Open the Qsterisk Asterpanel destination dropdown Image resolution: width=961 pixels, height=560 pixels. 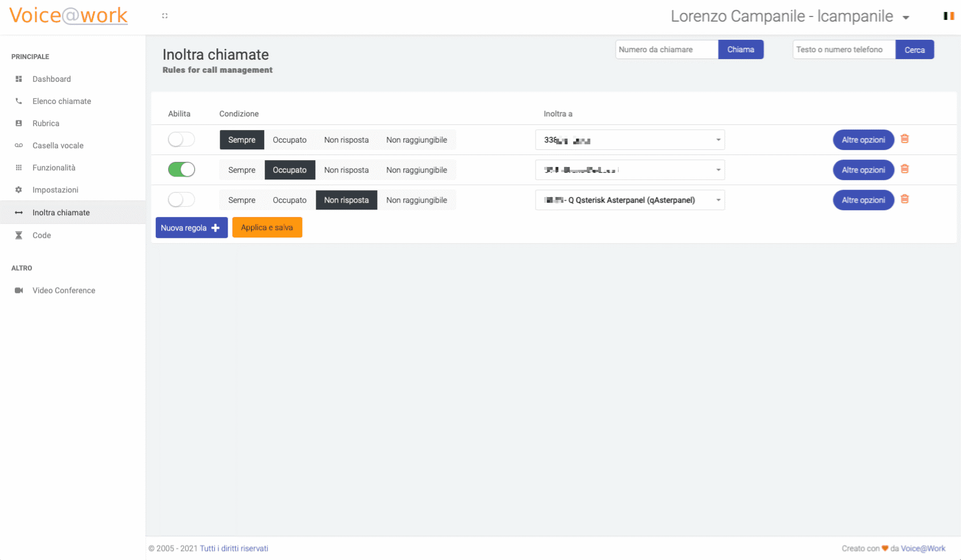click(630, 200)
